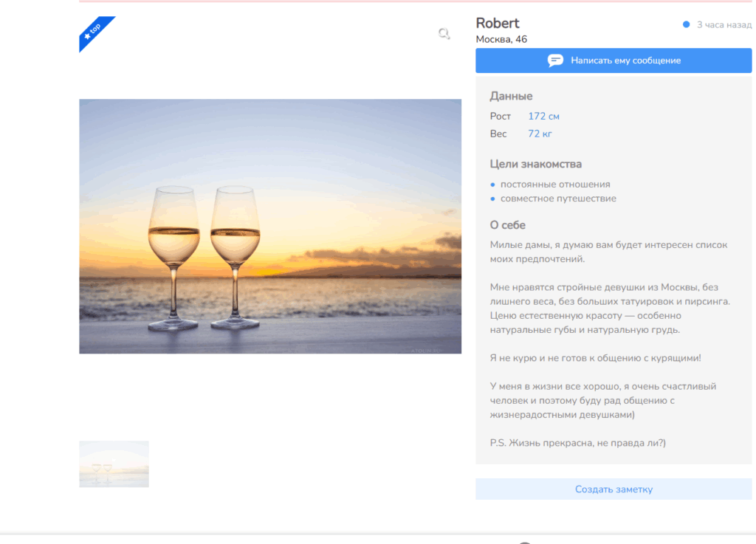Click the "Цели знакомства" heading
The width and height of the screenshot is (756, 544).
click(535, 164)
